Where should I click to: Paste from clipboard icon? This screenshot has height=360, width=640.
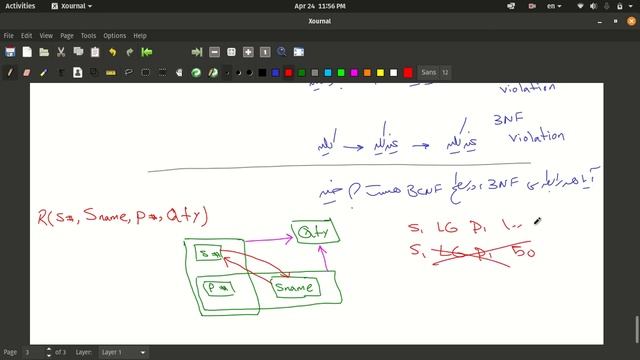pyautogui.click(x=95, y=52)
